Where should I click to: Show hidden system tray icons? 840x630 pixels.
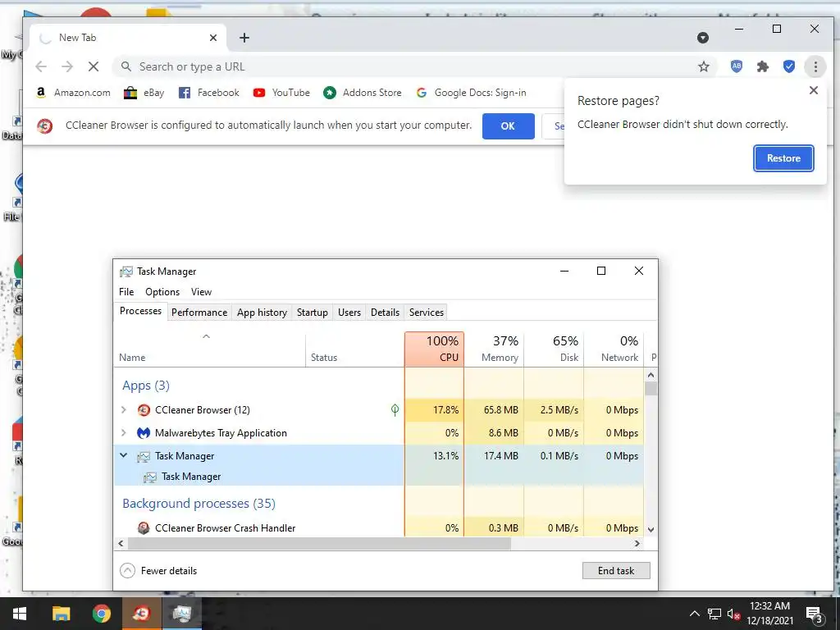point(694,614)
